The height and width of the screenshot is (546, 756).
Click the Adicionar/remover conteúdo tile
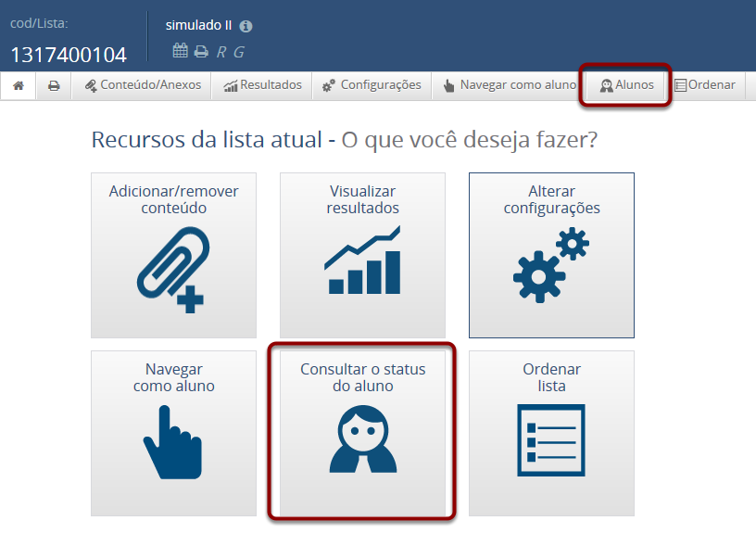[173, 255]
